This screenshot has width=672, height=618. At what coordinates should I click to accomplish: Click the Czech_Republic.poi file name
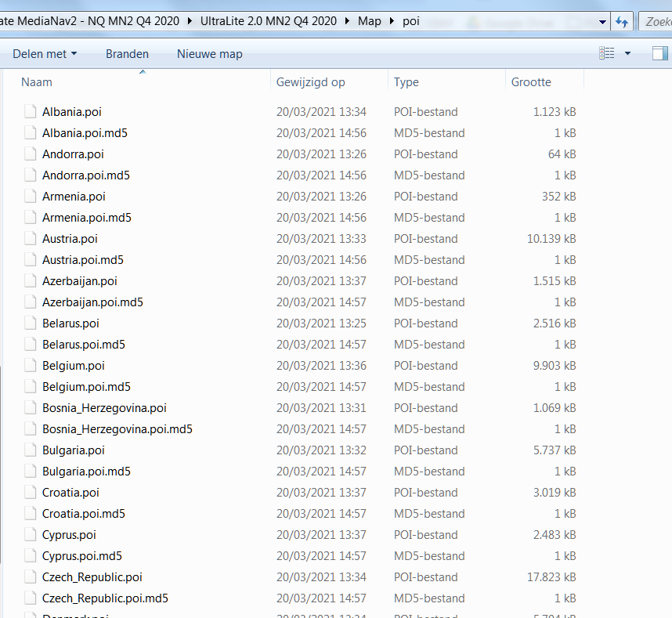(92, 576)
